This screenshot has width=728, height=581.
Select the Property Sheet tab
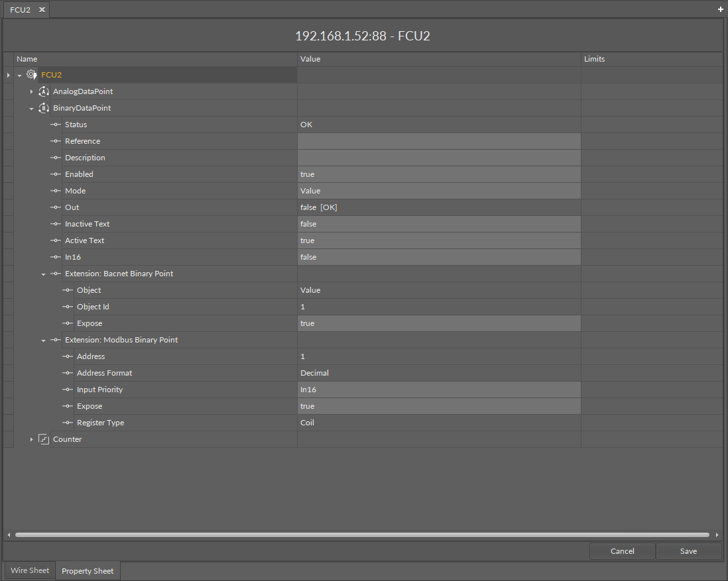click(88, 571)
